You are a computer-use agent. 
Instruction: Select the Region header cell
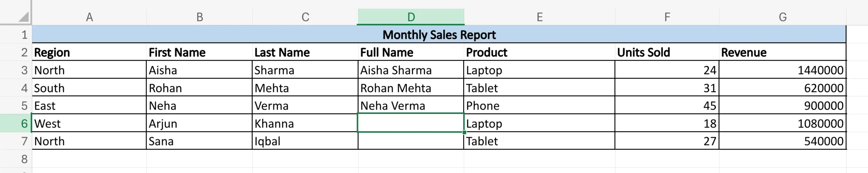tap(89, 53)
